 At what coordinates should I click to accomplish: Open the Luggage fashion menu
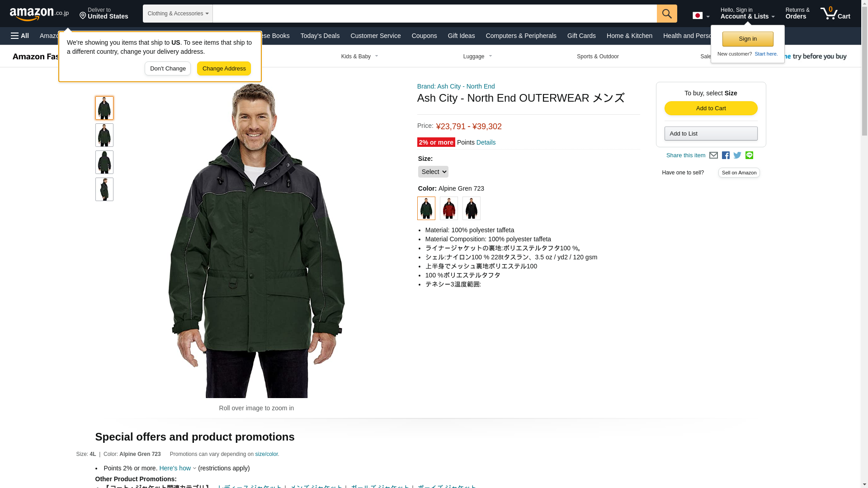(x=477, y=56)
